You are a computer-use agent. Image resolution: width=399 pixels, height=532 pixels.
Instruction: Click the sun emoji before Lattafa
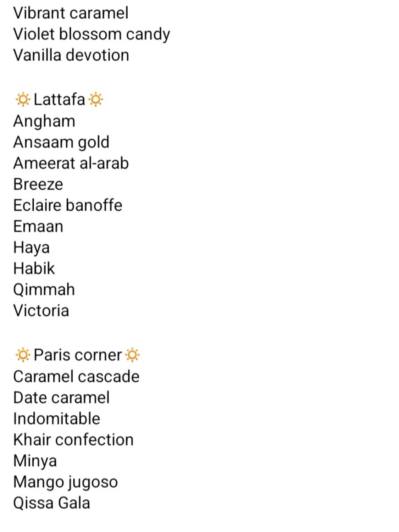pos(23,100)
